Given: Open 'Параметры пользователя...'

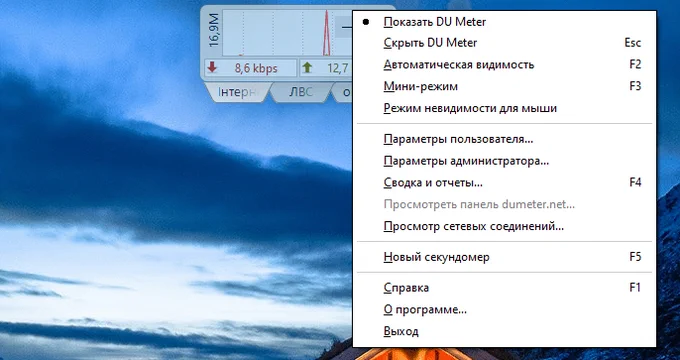Looking at the screenshot, I should tap(504, 139).
